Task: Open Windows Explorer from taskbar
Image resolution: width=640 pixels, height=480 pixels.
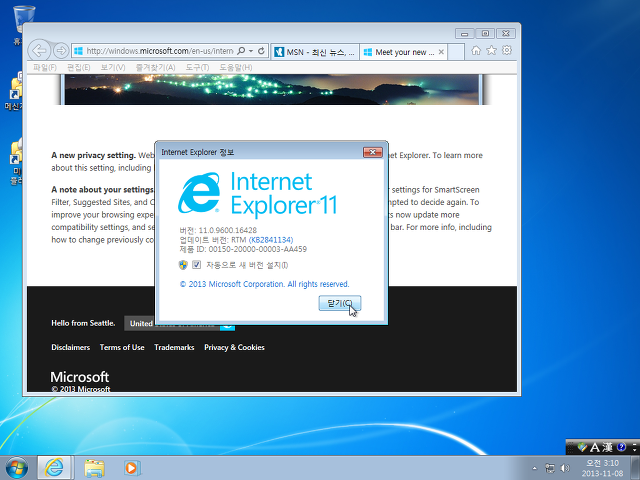Action: click(x=94, y=468)
